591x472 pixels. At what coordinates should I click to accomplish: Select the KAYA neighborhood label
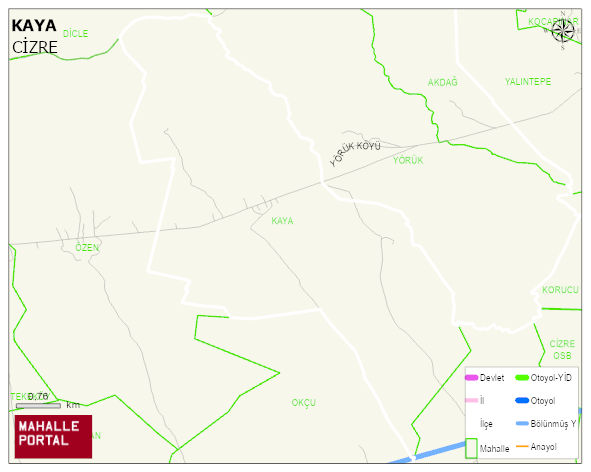(x=282, y=221)
